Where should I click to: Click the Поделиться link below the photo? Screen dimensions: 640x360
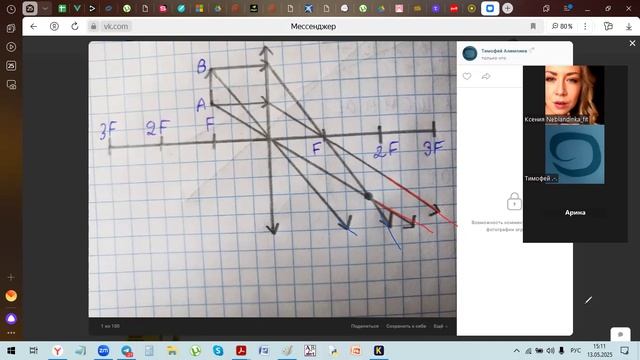[x=364, y=326]
